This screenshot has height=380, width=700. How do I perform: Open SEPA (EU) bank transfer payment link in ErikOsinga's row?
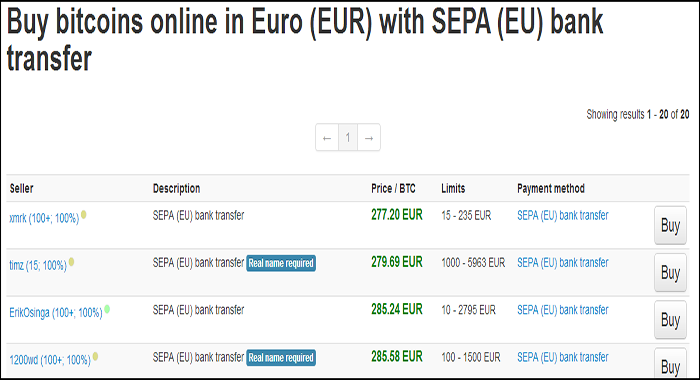click(562, 310)
